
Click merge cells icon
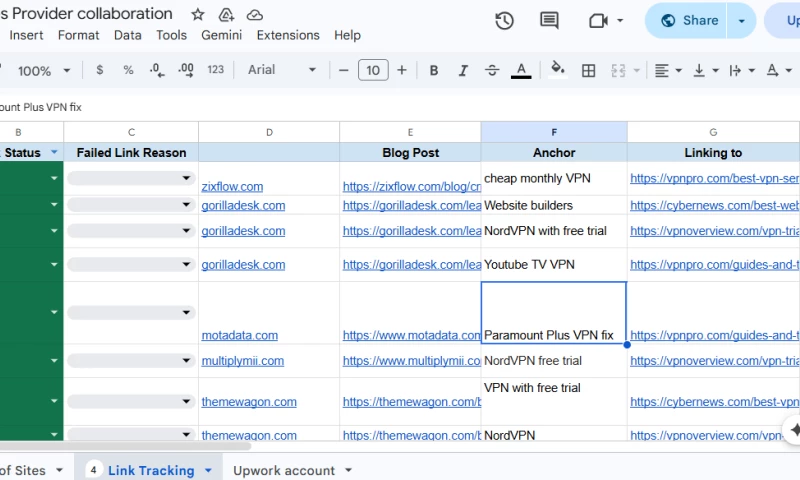click(x=618, y=70)
